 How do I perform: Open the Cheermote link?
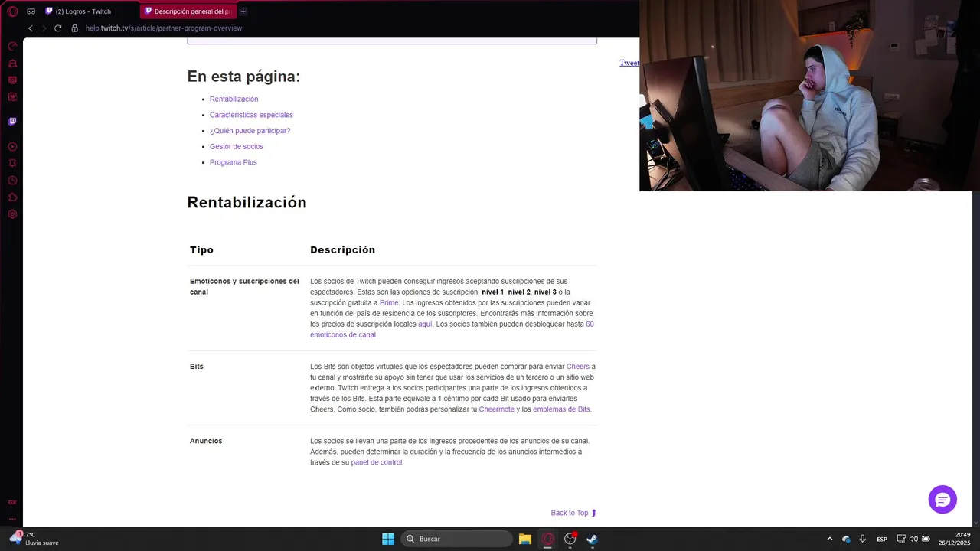pyautogui.click(x=496, y=409)
